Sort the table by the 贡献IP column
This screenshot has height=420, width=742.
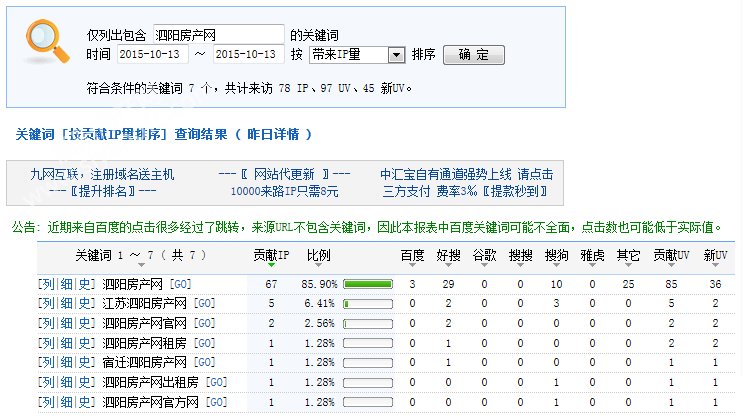coord(271,255)
